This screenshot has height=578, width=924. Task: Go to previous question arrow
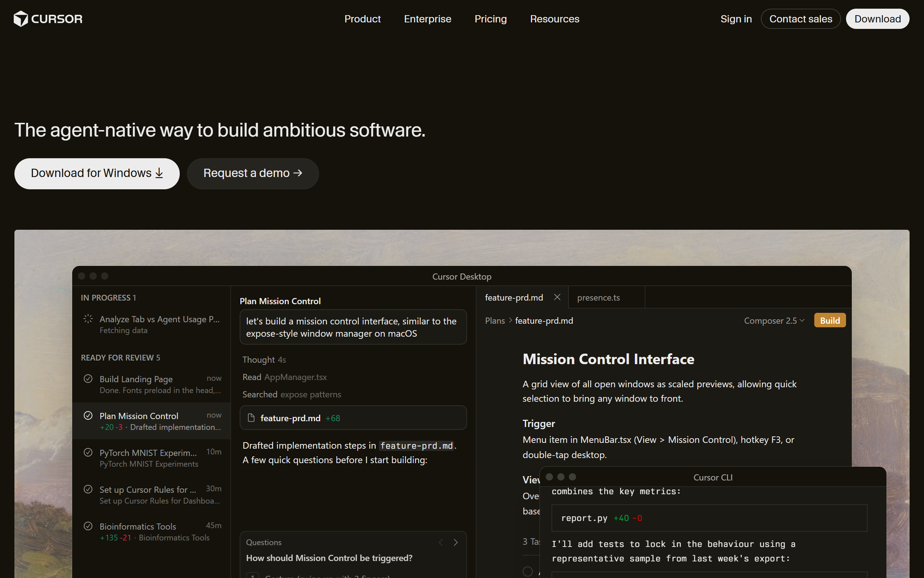[441, 542]
